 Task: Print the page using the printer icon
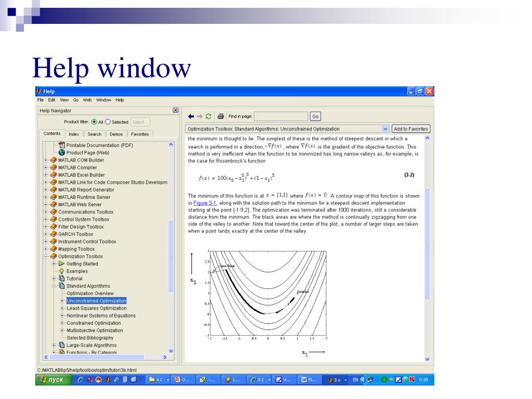[x=220, y=116]
